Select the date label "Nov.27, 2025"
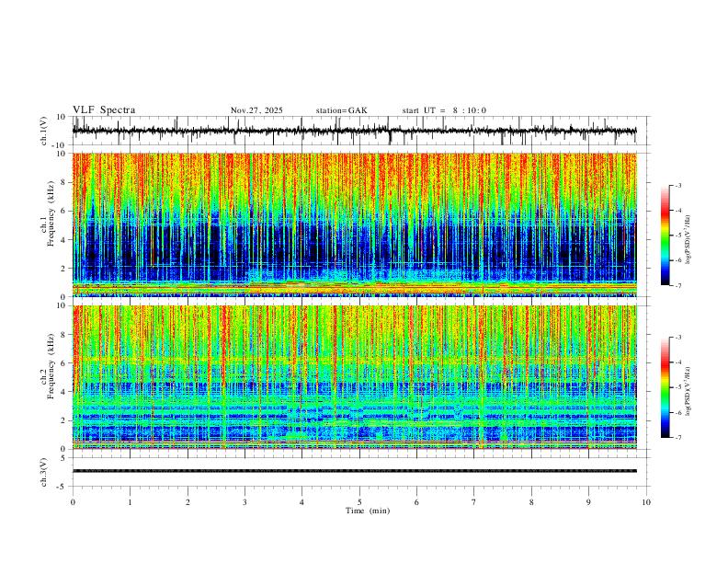Viewport: 728px width, 563px height. click(x=256, y=110)
